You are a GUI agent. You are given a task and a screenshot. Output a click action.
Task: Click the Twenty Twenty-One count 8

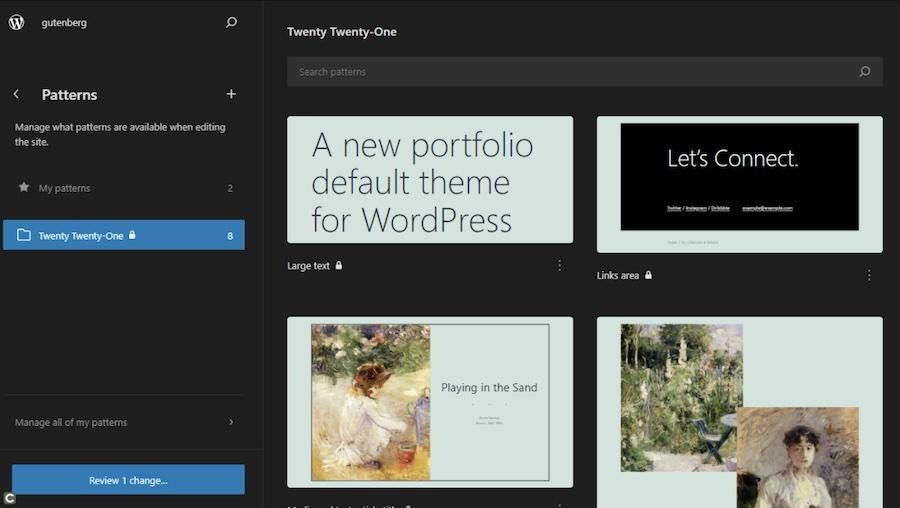point(230,235)
